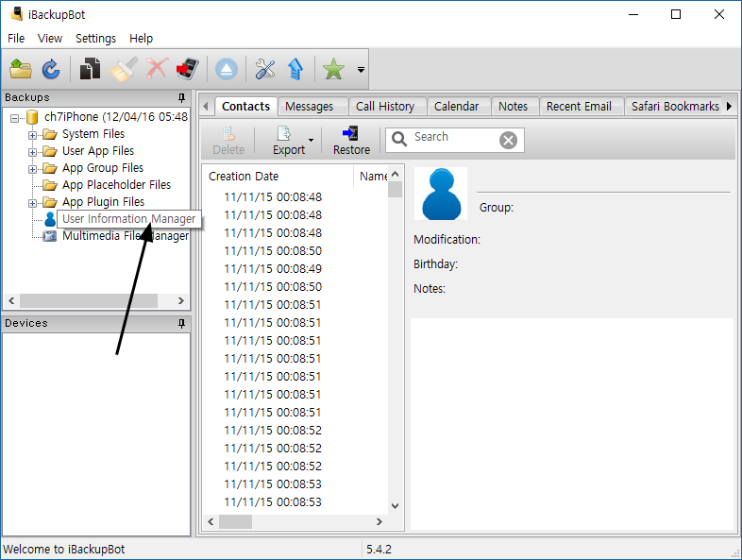Select Multimedia File Manager tree item
Screen dimensions: 742x560
pyautogui.click(x=126, y=236)
